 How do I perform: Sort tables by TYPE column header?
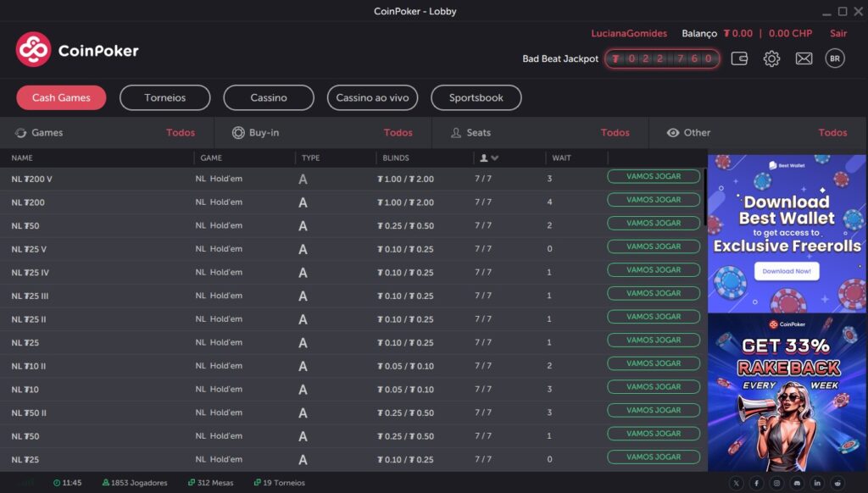click(310, 158)
